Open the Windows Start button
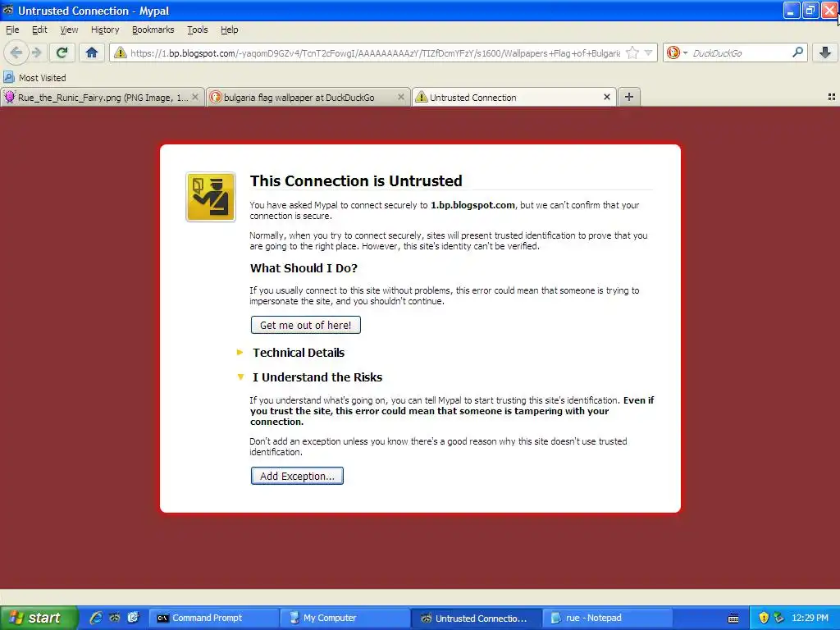 pyautogui.click(x=39, y=618)
